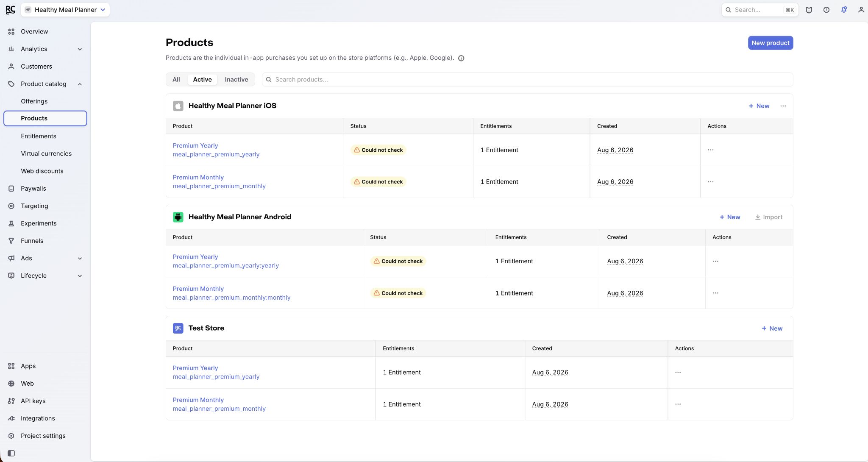Click the Web globe icon
Viewport: 868px width, 462px height.
(11, 384)
